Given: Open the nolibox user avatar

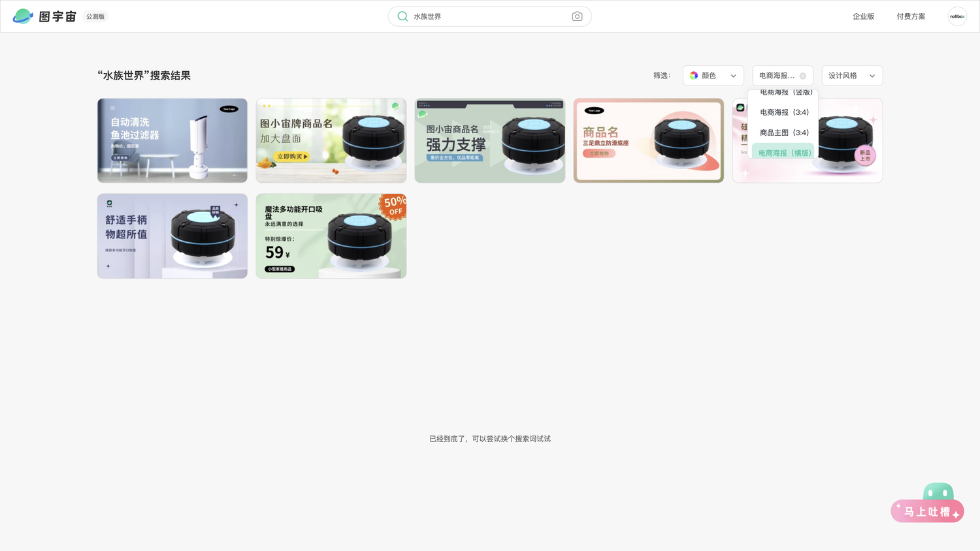Looking at the screenshot, I should pos(957,16).
